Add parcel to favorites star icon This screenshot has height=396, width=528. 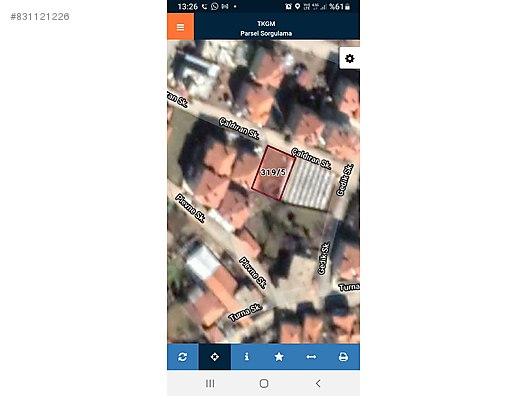[279, 356]
